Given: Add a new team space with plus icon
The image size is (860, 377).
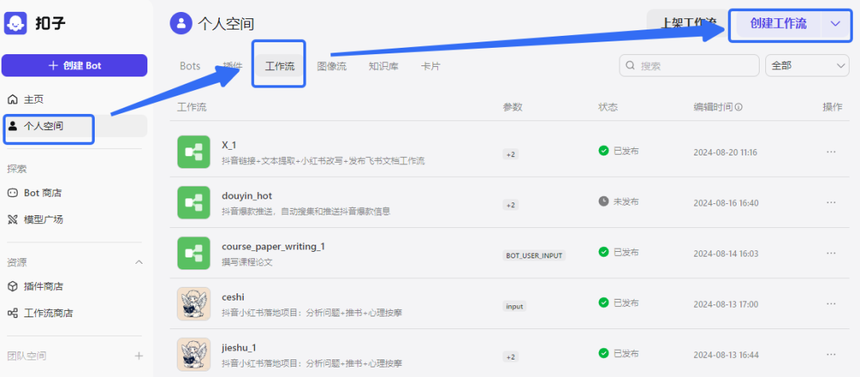Looking at the screenshot, I should 139,356.
